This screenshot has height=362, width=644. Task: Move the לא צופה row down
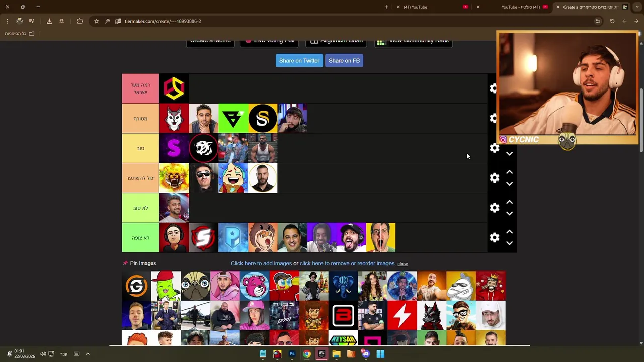tap(509, 243)
